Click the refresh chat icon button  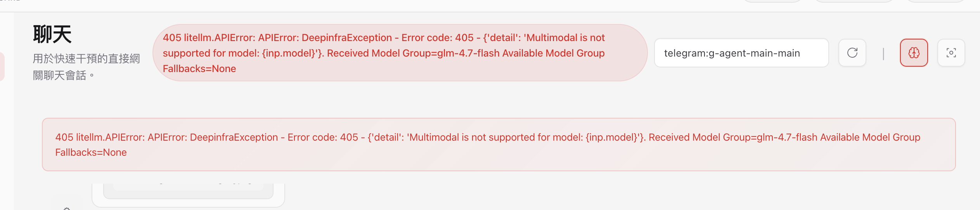pos(852,53)
